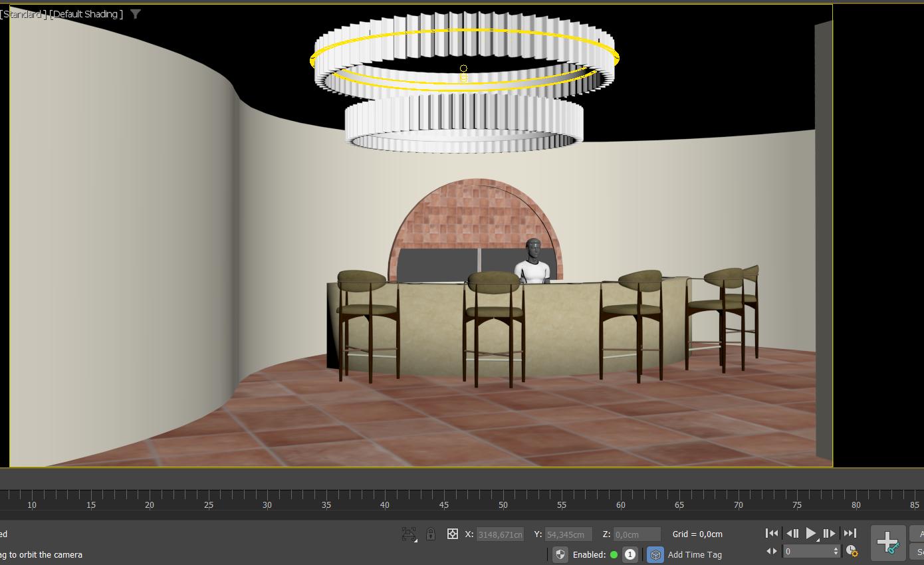Jump to the end of animation
The width and height of the screenshot is (924, 565).
tap(850, 533)
